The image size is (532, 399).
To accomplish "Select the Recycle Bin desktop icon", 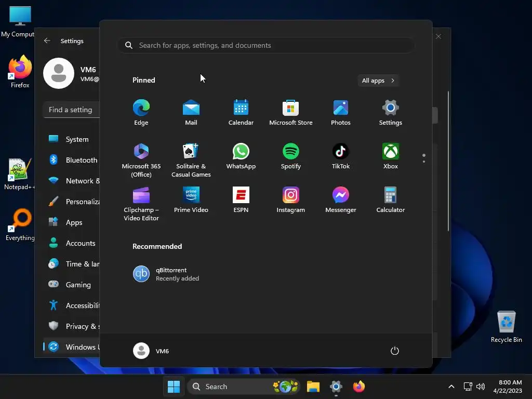I will 506,327.
